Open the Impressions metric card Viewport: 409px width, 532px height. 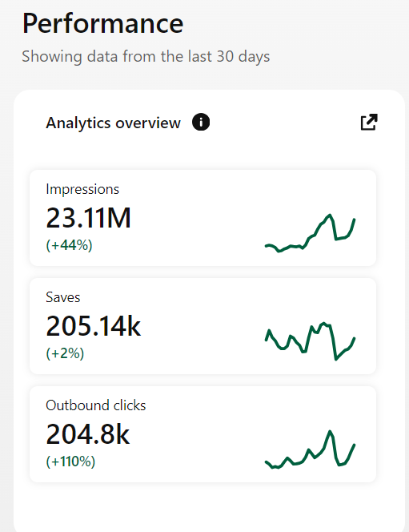(202, 218)
